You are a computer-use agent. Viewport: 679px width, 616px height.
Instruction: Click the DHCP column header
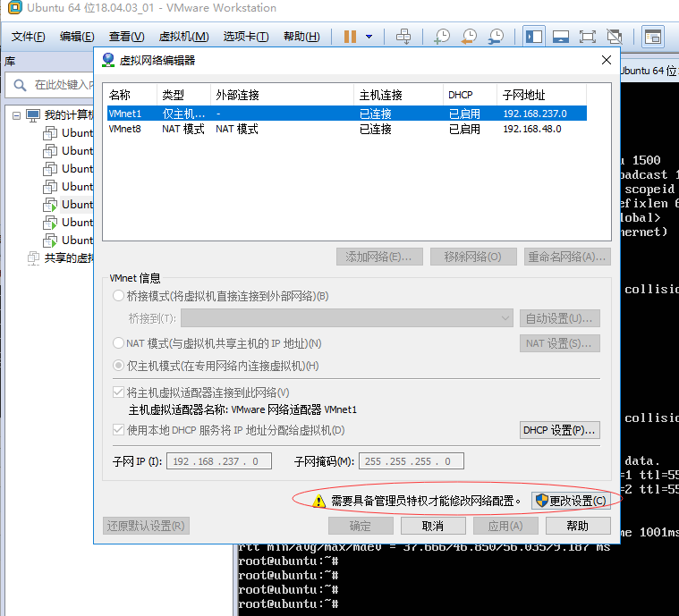click(470, 95)
